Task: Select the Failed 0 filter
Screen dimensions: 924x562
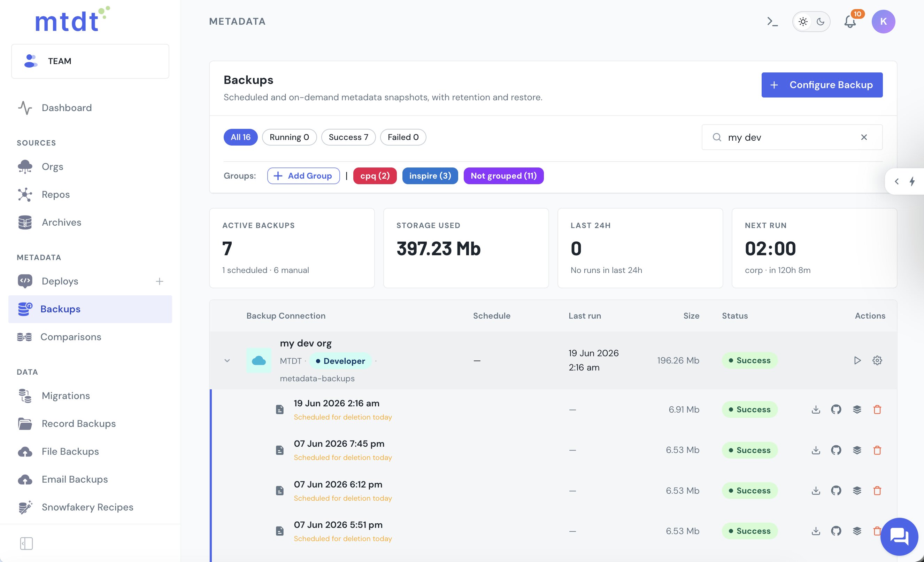Action: click(x=403, y=137)
